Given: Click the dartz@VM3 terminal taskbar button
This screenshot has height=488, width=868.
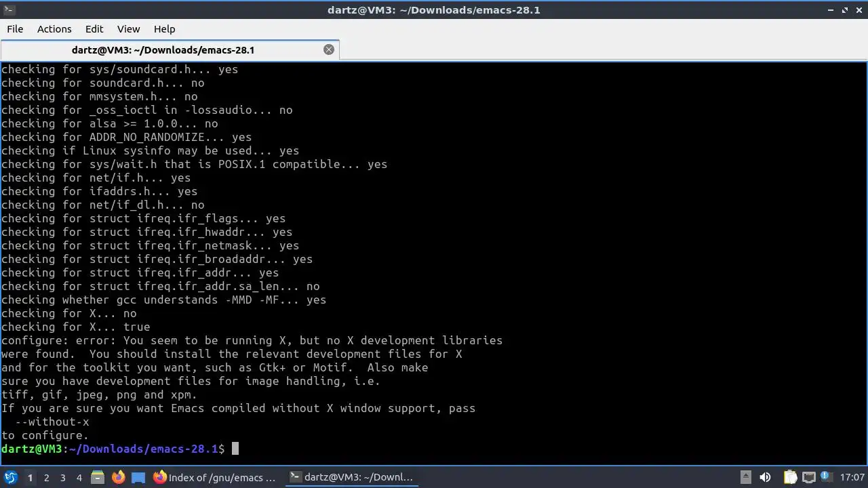Looking at the screenshot, I should (x=351, y=477).
